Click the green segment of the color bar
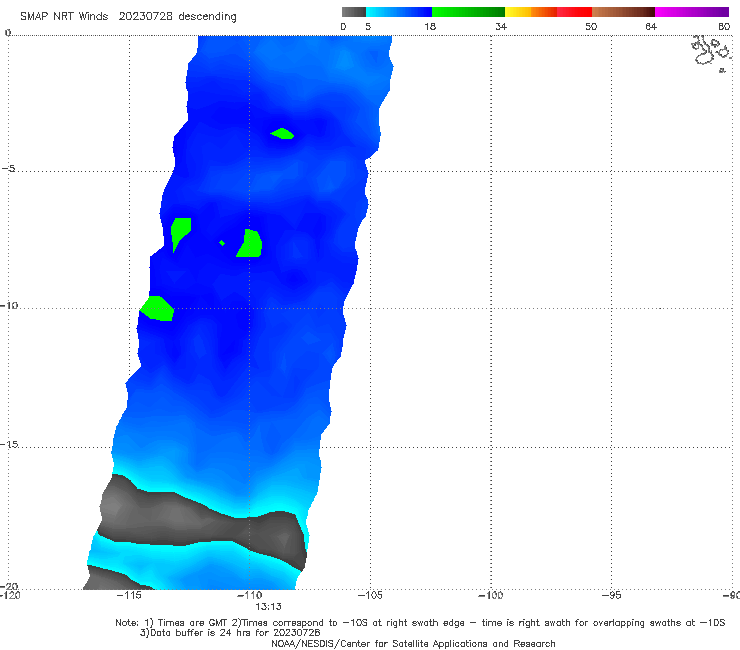Viewport: 740px width, 650px height. coord(468,12)
